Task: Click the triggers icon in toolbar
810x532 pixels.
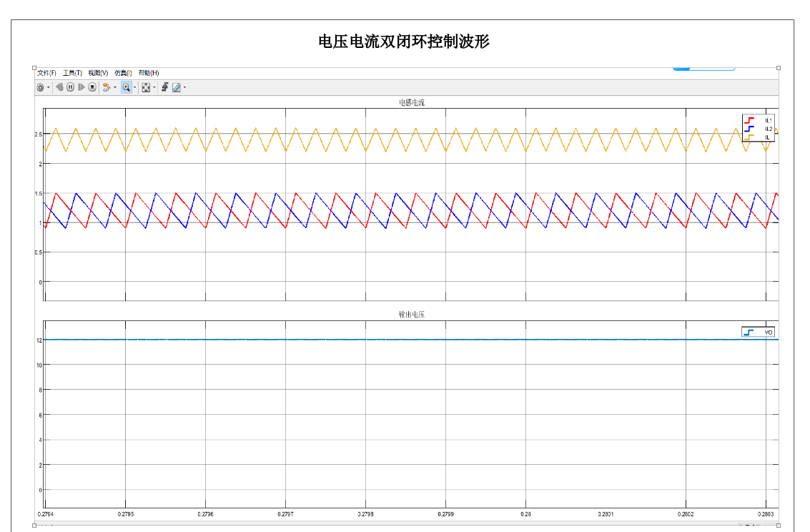Action: point(164,87)
